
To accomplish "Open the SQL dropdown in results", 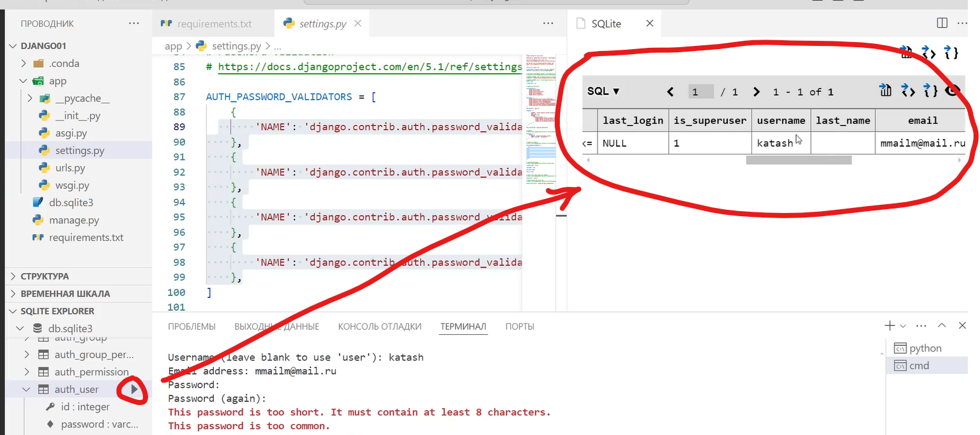I will (x=603, y=91).
